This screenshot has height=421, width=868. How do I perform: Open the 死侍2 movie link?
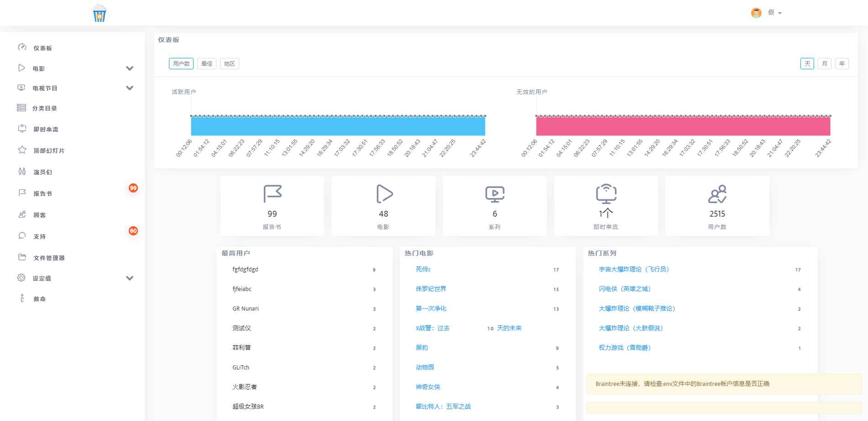coord(423,269)
